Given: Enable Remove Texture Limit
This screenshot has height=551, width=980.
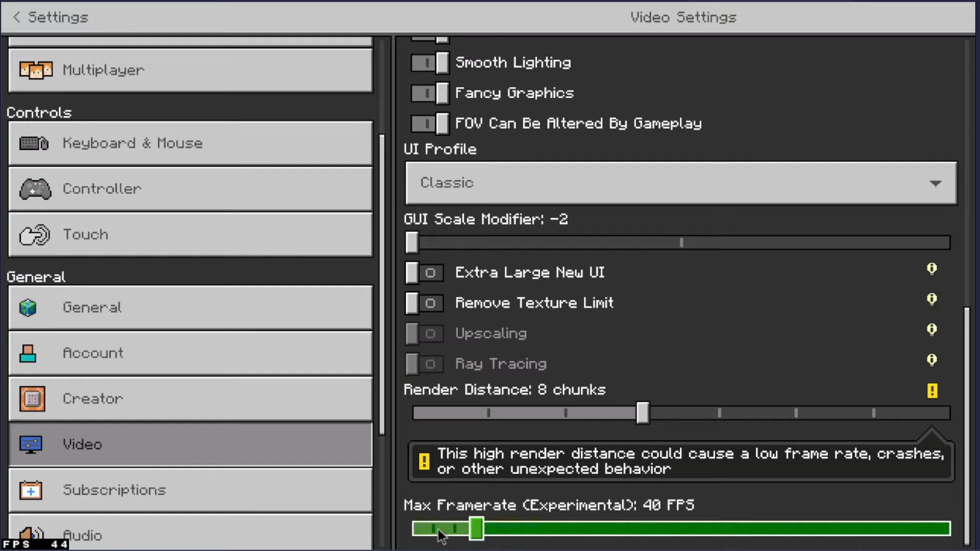Looking at the screenshot, I should tap(424, 303).
